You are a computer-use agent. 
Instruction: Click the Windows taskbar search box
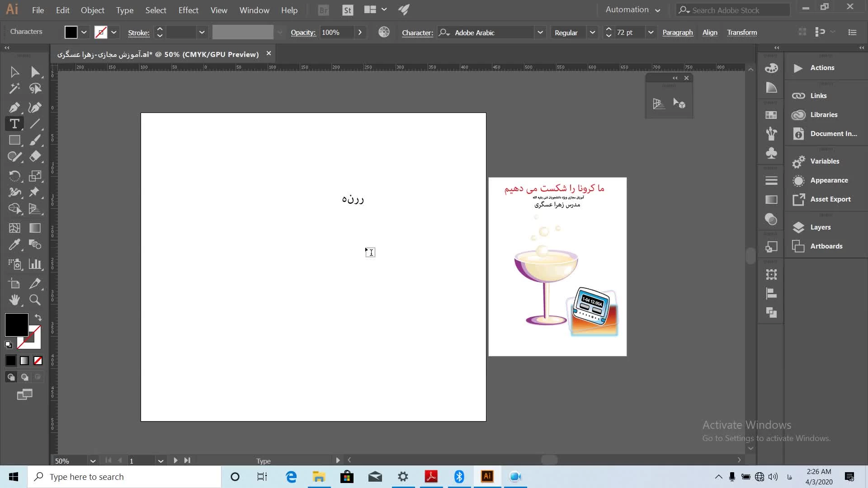pyautogui.click(x=124, y=477)
